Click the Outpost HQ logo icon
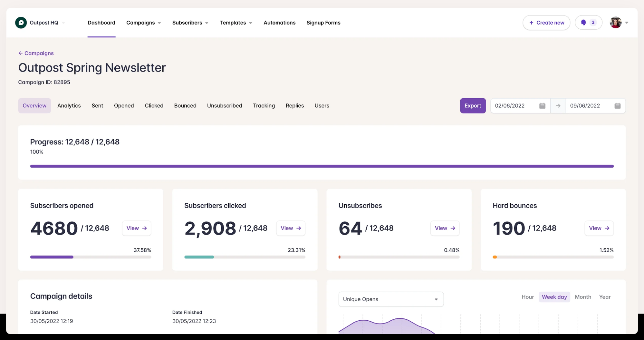 click(21, 23)
